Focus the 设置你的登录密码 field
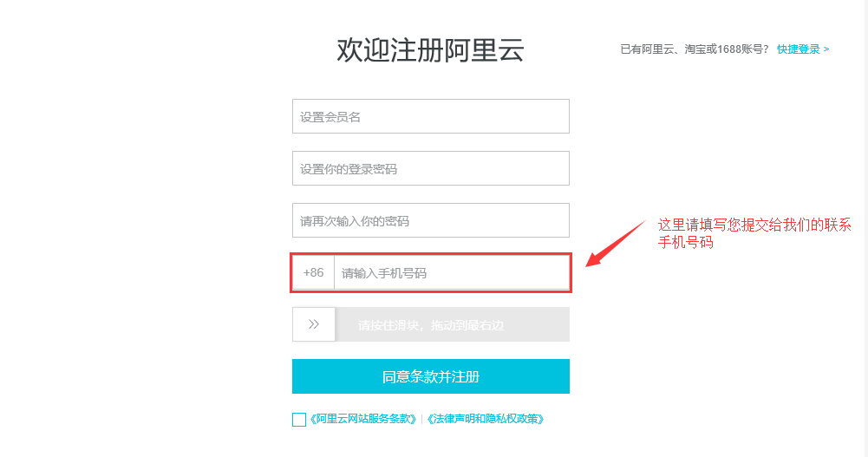Viewport: 868px width, 457px height. [x=430, y=168]
